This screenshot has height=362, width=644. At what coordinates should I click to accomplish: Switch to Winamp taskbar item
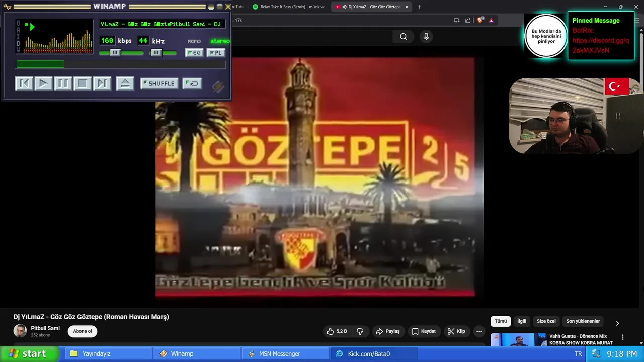tap(197, 354)
